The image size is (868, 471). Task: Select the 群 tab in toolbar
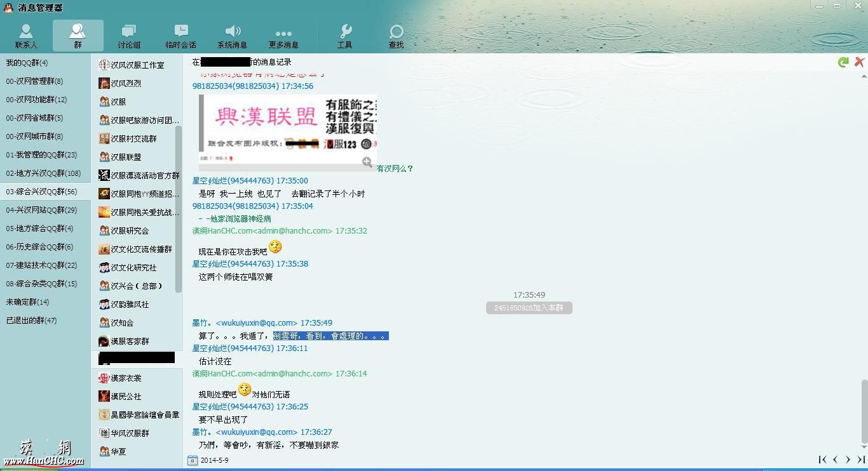pyautogui.click(x=78, y=36)
